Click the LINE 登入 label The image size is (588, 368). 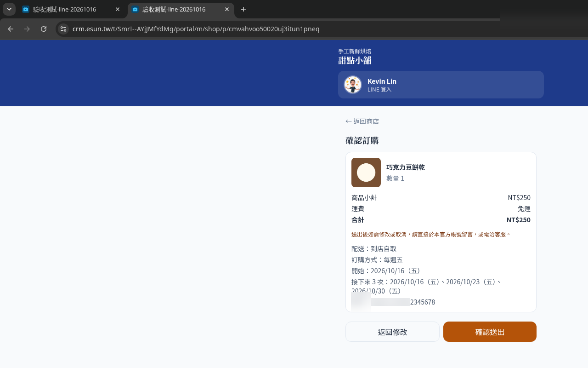pyautogui.click(x=379, y=90)
